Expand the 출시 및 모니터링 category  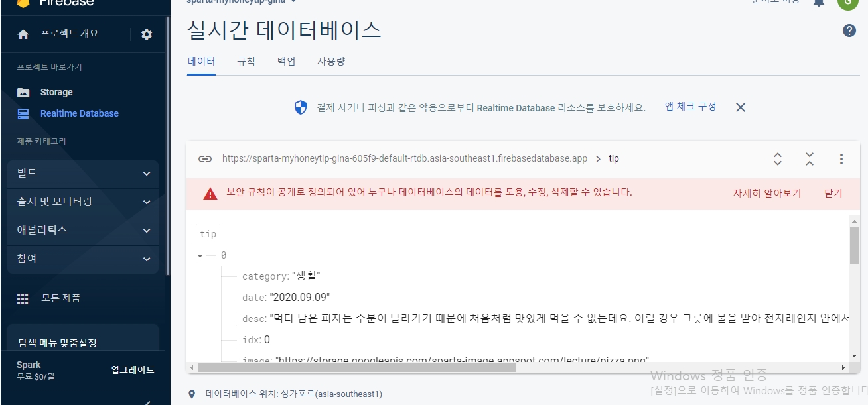(x=83, y=202)
